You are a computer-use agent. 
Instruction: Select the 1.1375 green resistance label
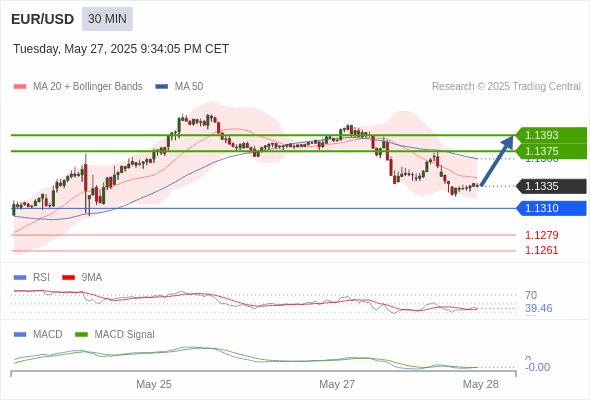click(550, 151)
